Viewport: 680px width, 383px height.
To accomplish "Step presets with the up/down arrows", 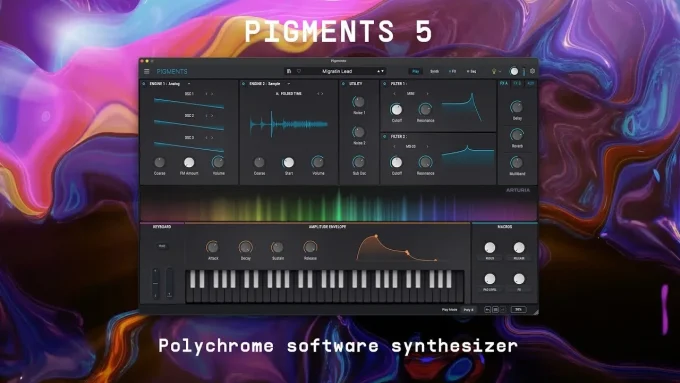I will [x=380, y=71].
